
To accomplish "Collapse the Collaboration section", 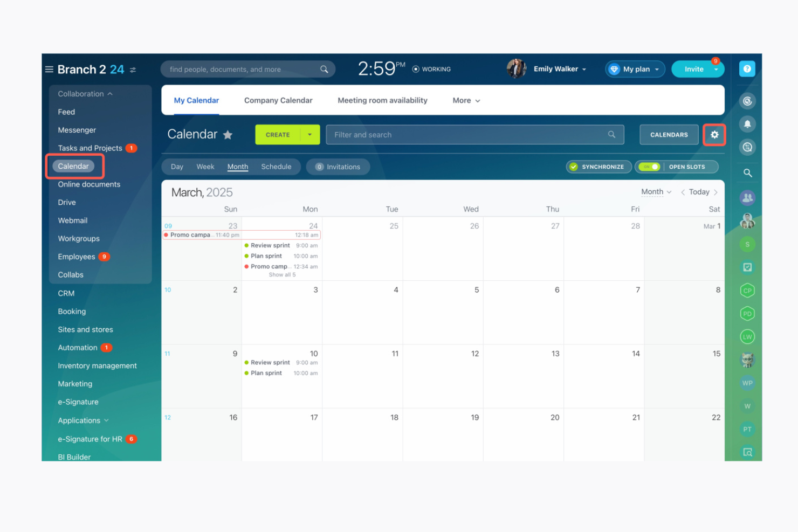I will pos(85,94).
